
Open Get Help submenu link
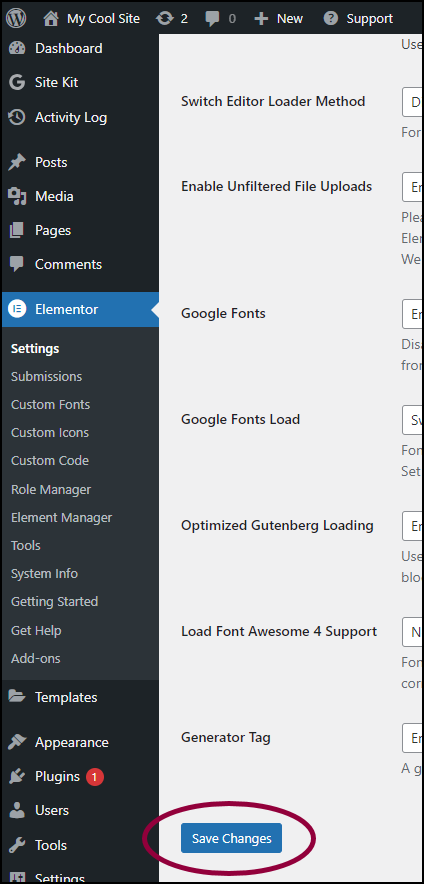pyautogui.click(x=36, y=630)
